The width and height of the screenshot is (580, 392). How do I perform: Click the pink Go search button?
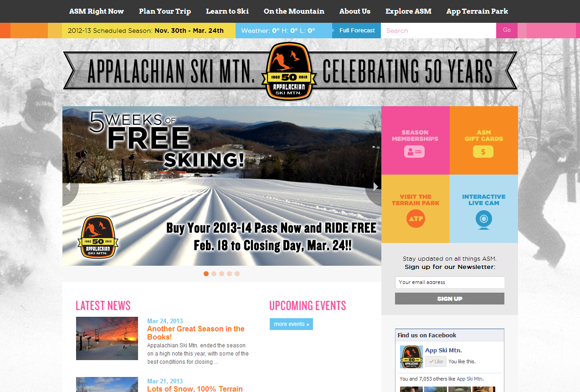507,30
